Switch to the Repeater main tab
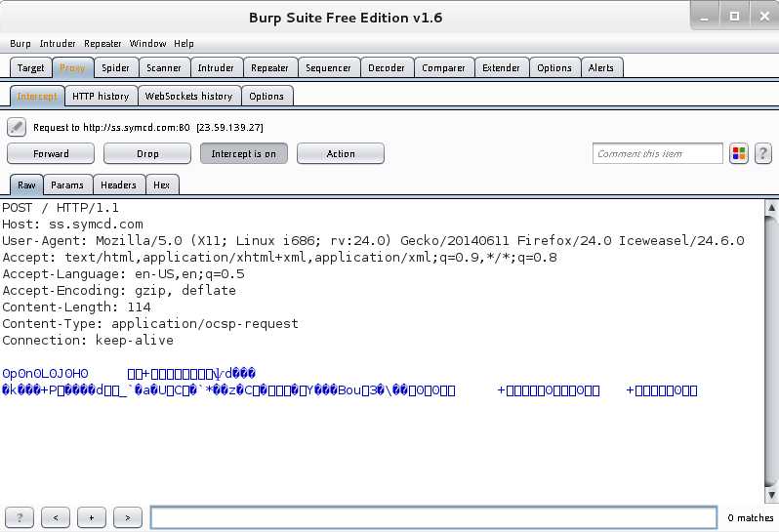The image size is (779, 532). click(269, 67)
